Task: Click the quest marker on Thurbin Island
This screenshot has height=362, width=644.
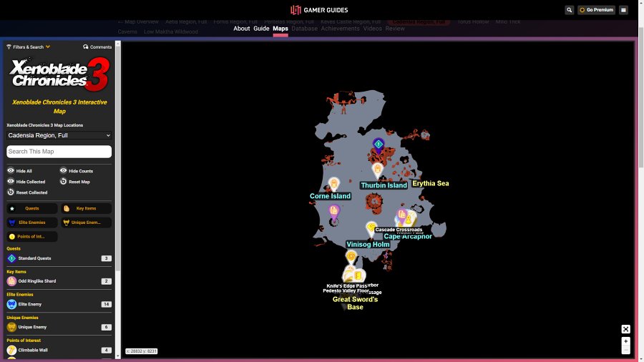Action: [x=379, y=146]
